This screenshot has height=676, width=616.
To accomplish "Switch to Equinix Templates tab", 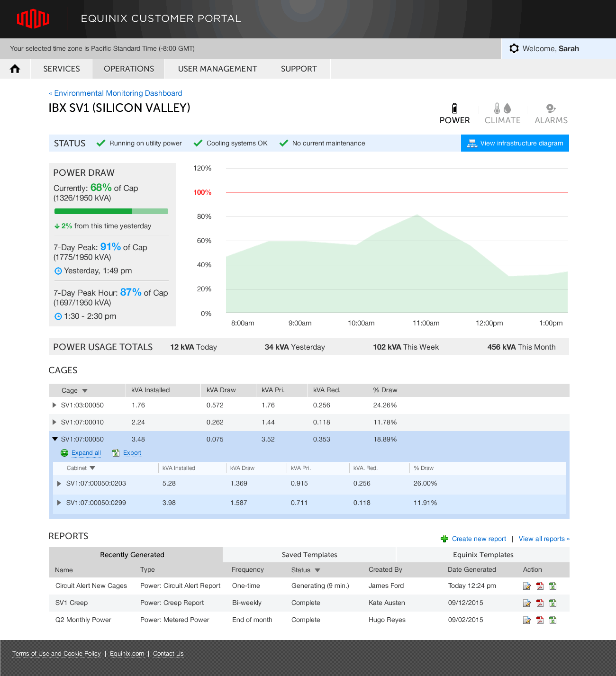I will 483,555.
